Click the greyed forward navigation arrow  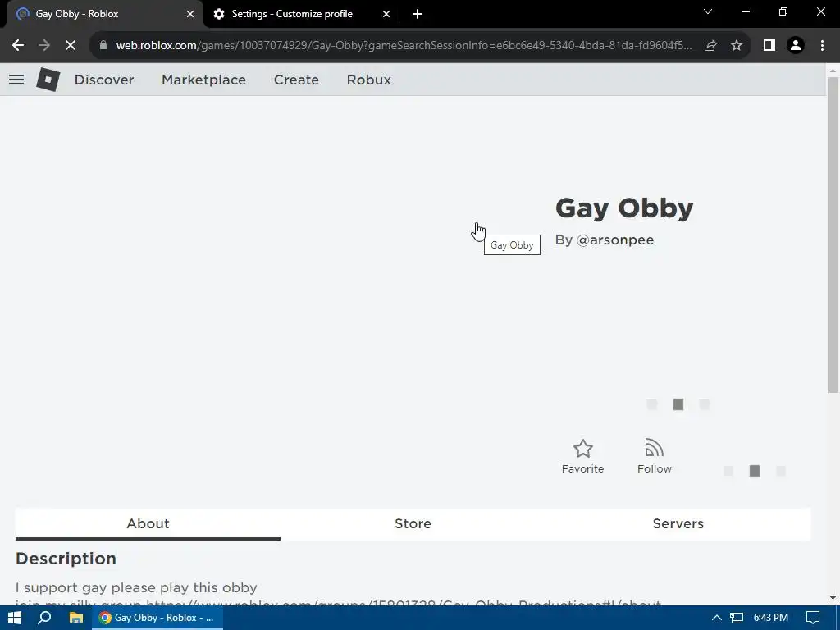pos(44,46)
